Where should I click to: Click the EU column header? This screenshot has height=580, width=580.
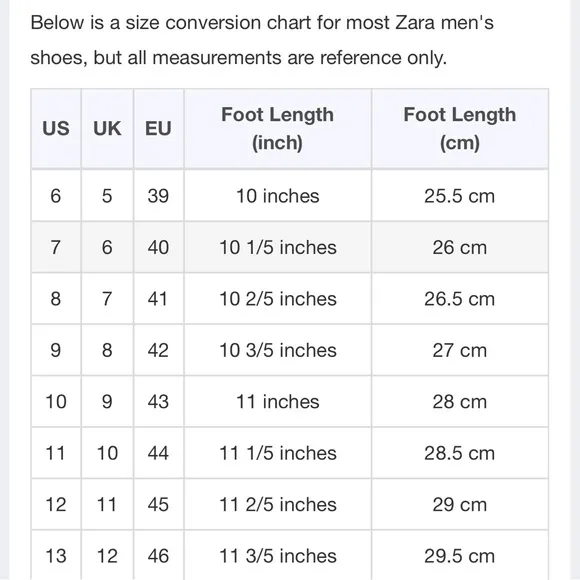158,129
